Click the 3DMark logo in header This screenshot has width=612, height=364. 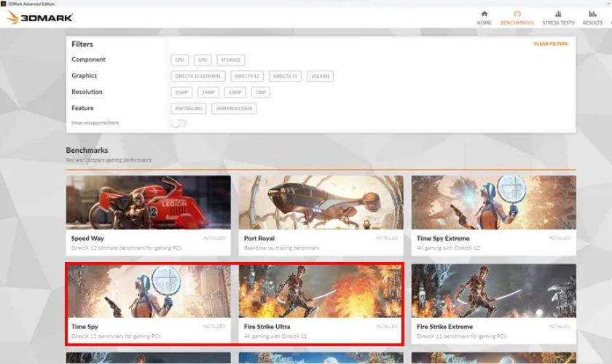click(39, 17)
